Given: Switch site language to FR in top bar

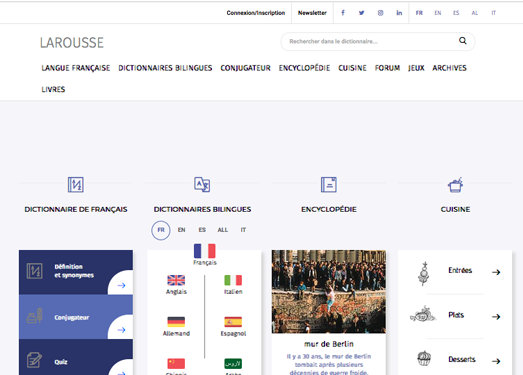Looking at the screenshot, I should click(x=419, y=13).
